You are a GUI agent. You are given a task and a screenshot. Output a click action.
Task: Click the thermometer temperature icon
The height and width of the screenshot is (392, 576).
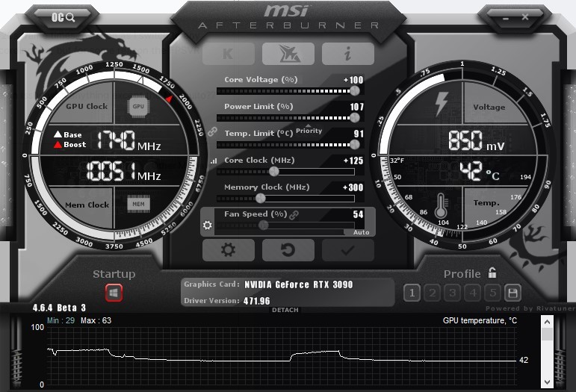pyautogui.click(x=441, y=206)
